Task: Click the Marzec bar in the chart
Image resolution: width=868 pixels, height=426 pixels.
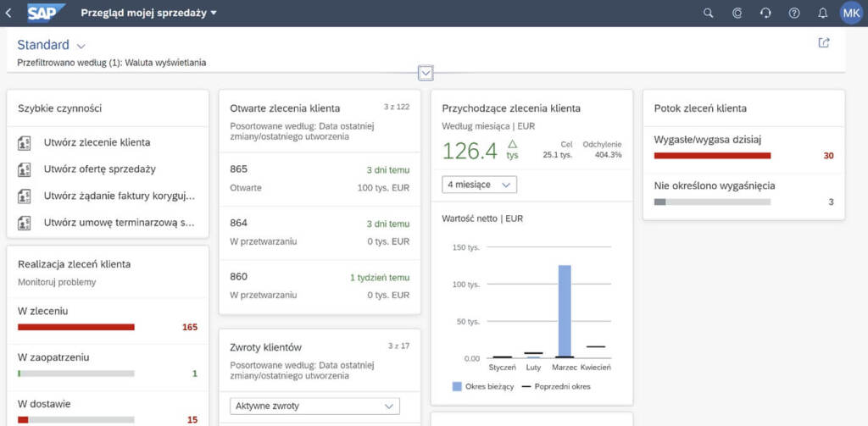Action: [564, 312]
